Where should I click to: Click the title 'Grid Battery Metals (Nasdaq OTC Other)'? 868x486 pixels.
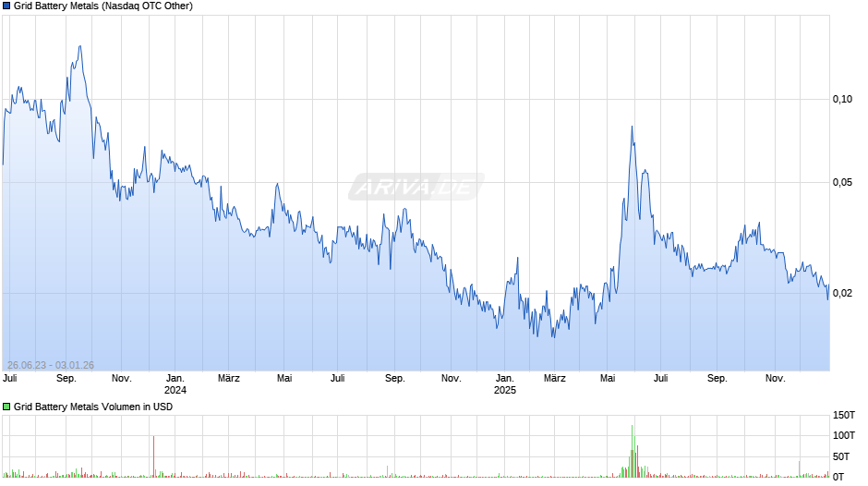click(x=103, y=6)
